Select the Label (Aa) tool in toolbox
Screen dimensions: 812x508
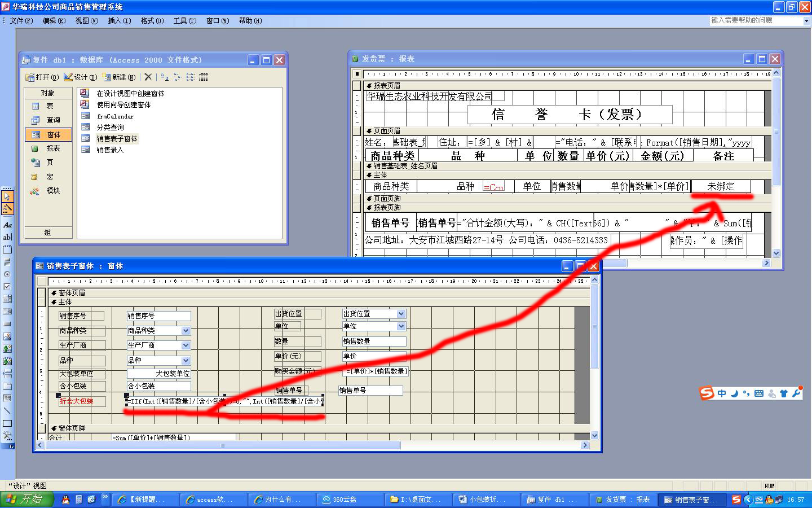(7, 225)
